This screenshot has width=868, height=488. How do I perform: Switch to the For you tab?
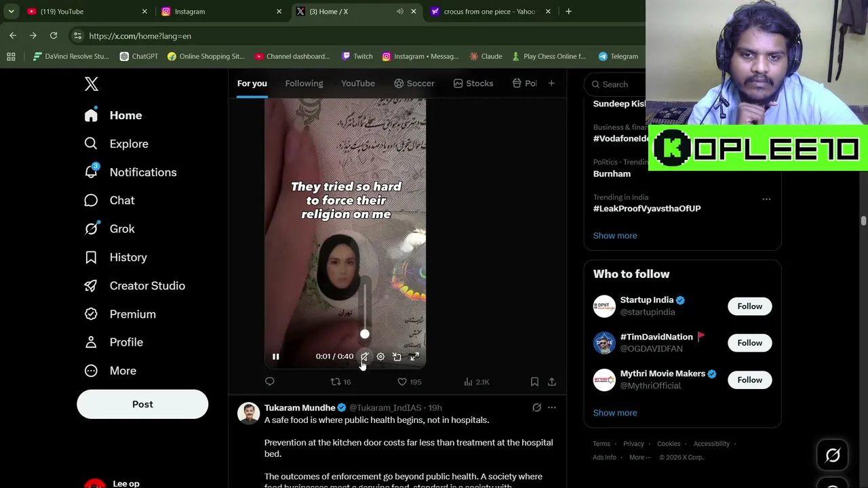click(252, 83)
